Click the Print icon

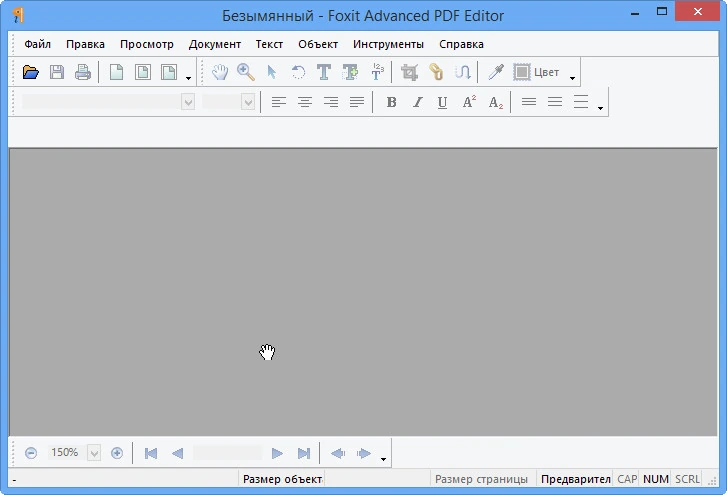(x=83, y=72)
